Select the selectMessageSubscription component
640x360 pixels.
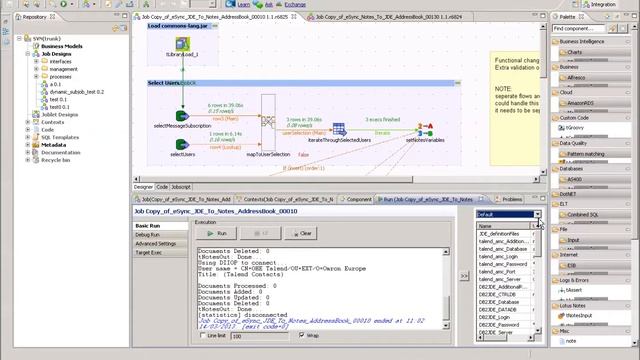(x=182, y=116)
